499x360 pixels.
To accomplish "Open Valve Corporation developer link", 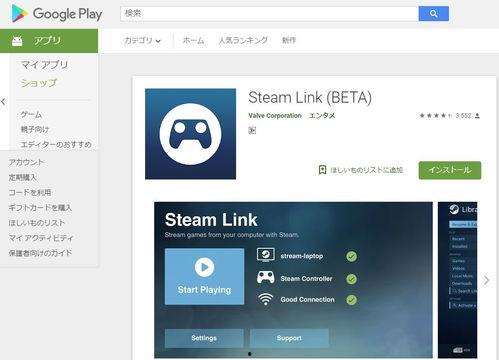I will (275, 116).
